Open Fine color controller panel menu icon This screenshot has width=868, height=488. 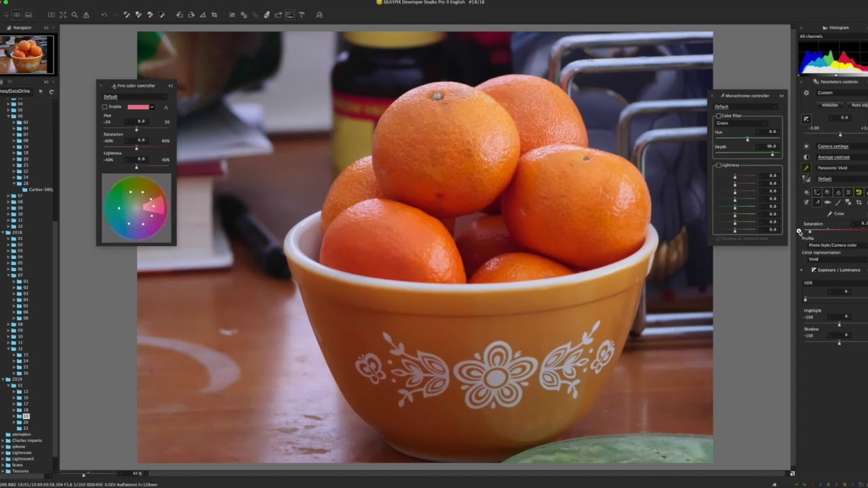pos(170,85)
